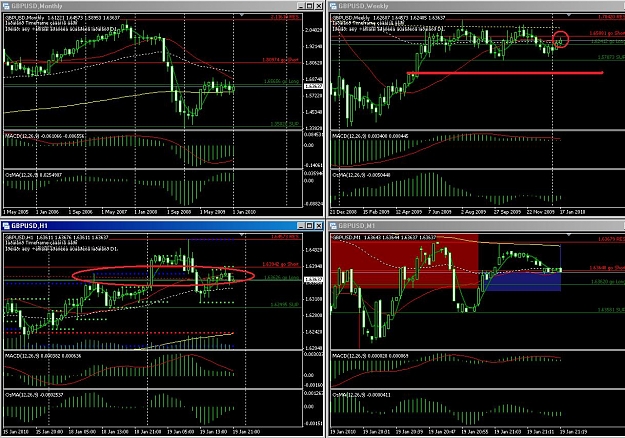
Task: Close the GBPUSD,Monthly chart window
Action: pyautogui.click(x=318, y=6)
